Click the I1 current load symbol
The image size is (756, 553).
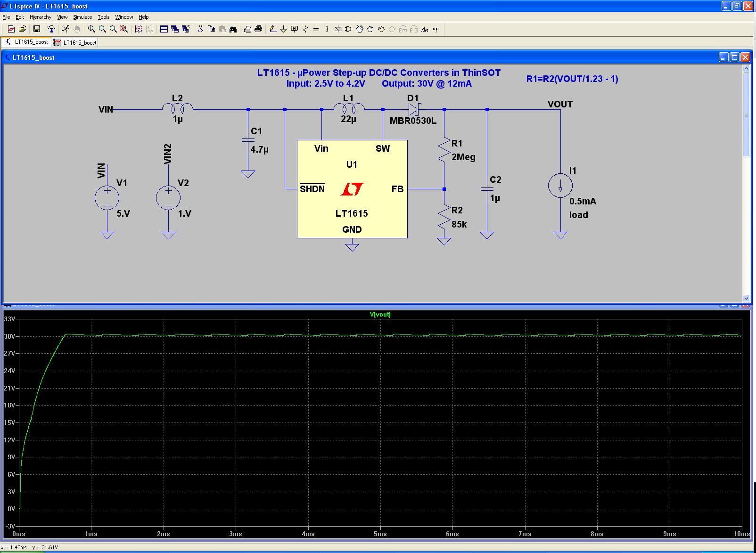pyautogui.click(x=560, y=185)
